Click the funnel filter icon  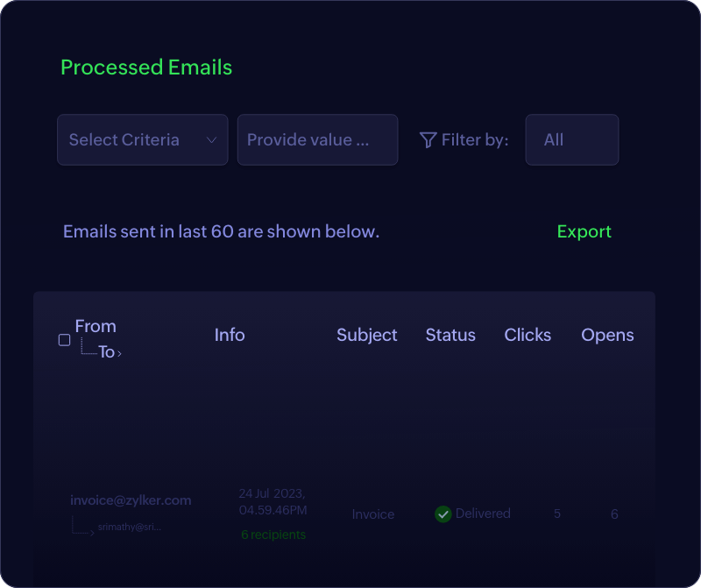(428, 140)
